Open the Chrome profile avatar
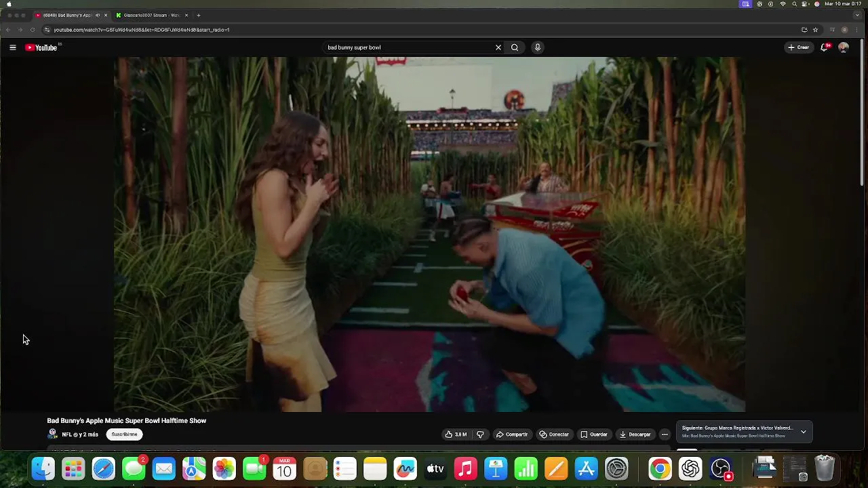 tap(844, 30)
